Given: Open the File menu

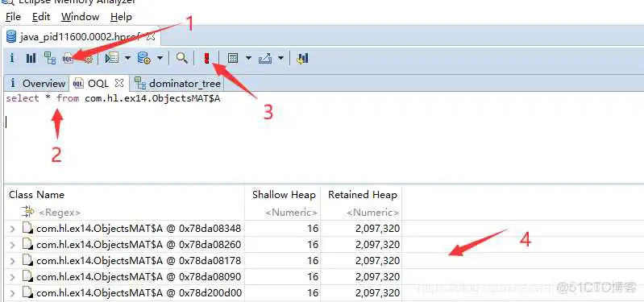Looking at the screenshot, I should pyautogui.click(x=13, y=17).
